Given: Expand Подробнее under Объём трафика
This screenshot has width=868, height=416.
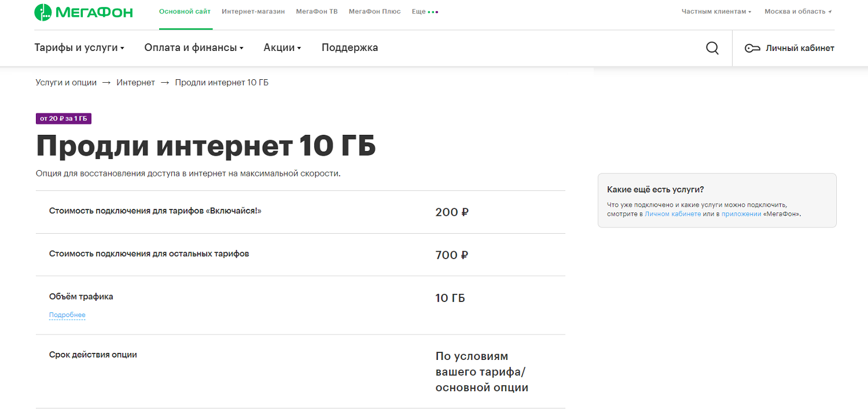Looking at the screenshot, I should pyautogui.click(x=67, y=315).
